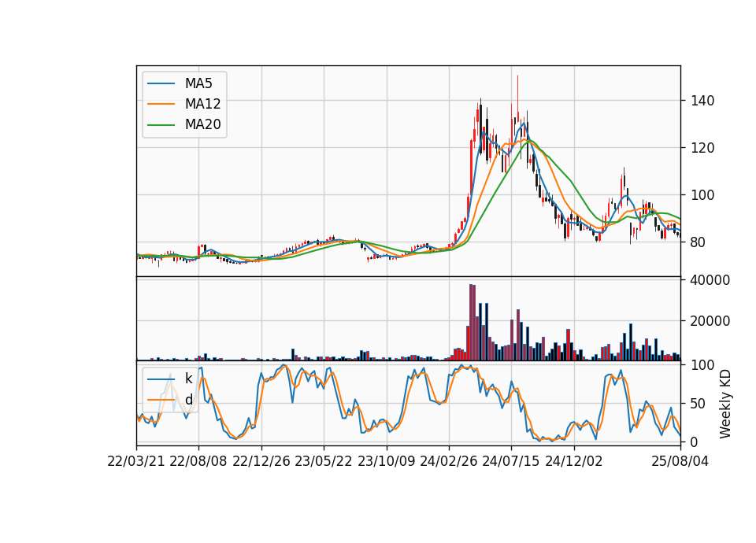Click the MA20 legend label
This screenshot has width=756, height=543.
pyautogui.click(x=202, y=124)
